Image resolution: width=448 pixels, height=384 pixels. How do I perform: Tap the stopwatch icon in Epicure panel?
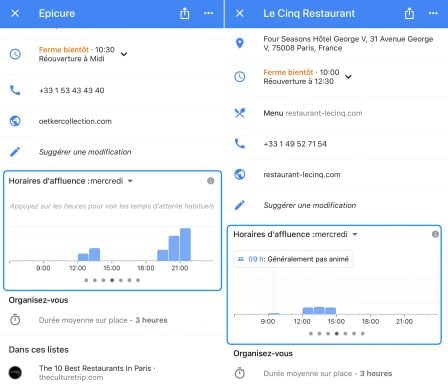point(15,320)
